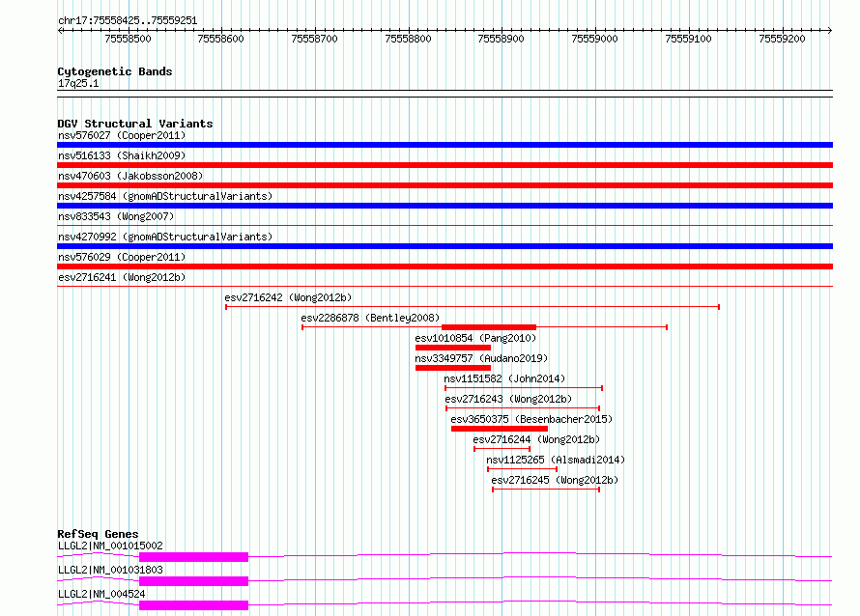
Task: Open nsv576029 (Cooper2011) variant label
Action: [x=122, y=257]
